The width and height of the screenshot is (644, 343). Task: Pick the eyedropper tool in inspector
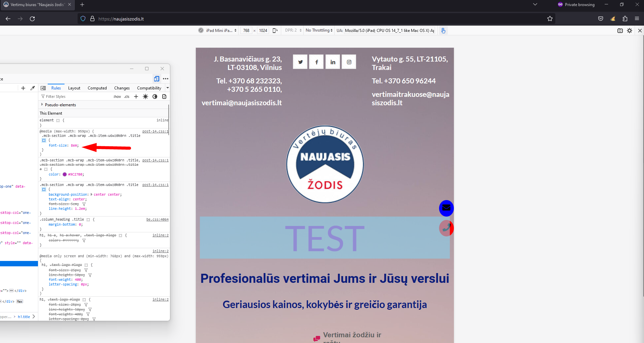pos(33,88)
